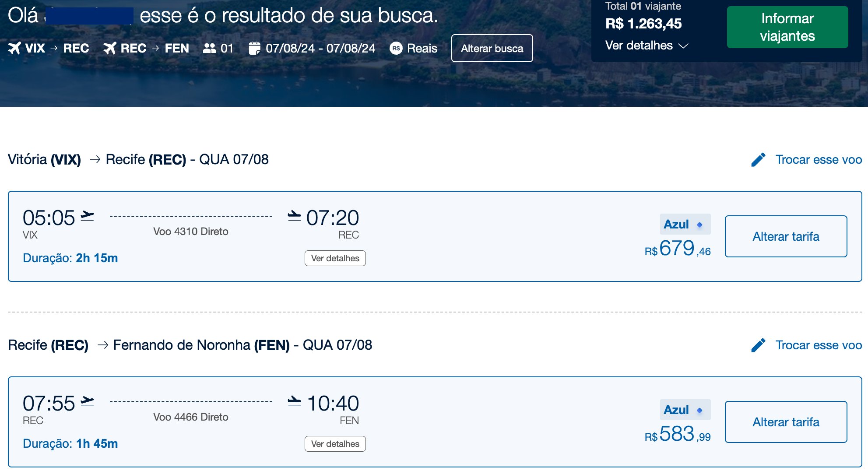This screenshot has height=474, width=868.
Task: Click Trocar esse voo for Recife to Noronha
Action: point(819,345)
